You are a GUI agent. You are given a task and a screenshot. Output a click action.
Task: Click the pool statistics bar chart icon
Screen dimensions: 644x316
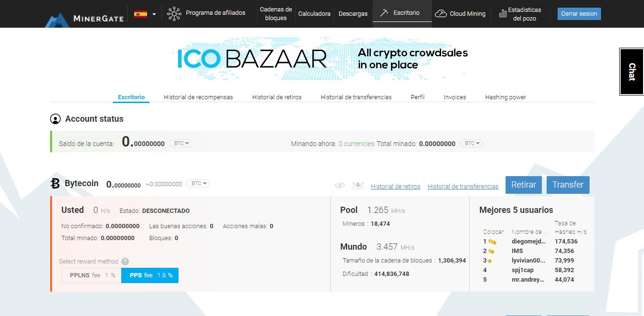pos(503,13)
